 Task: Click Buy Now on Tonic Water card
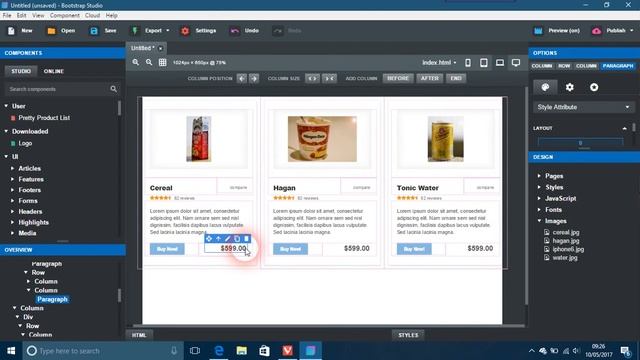pos(414,249)
